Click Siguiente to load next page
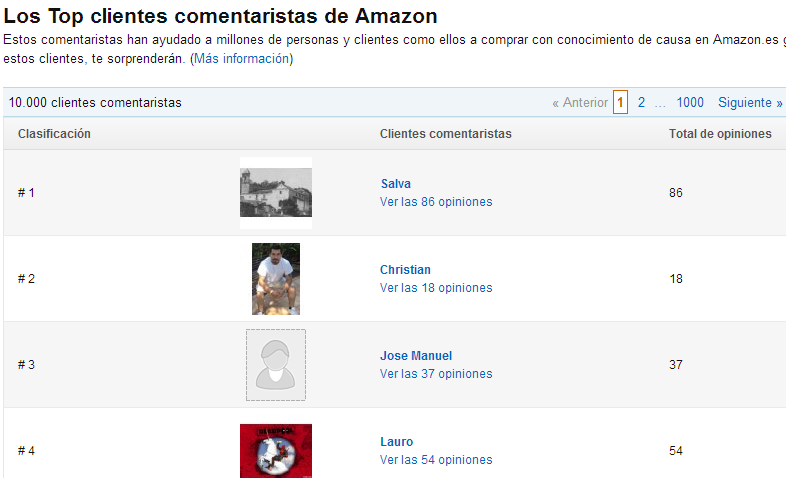 (x=750, y=102)
